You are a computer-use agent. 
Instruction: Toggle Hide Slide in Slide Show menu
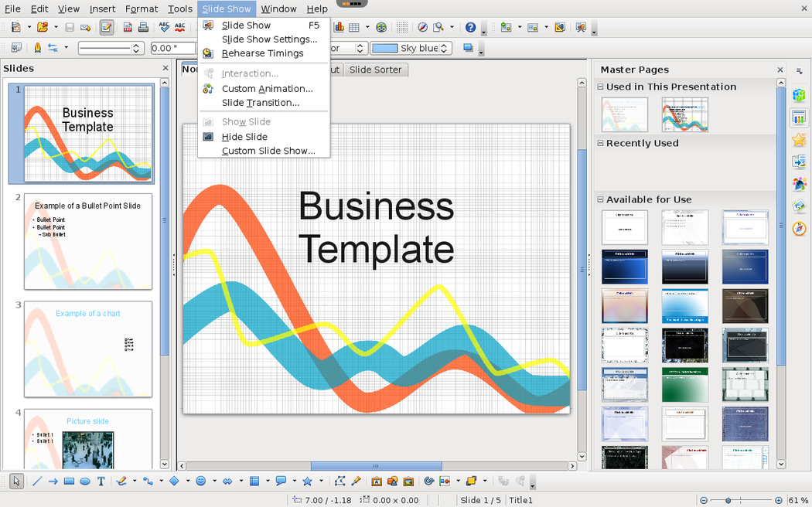point(245,137)
